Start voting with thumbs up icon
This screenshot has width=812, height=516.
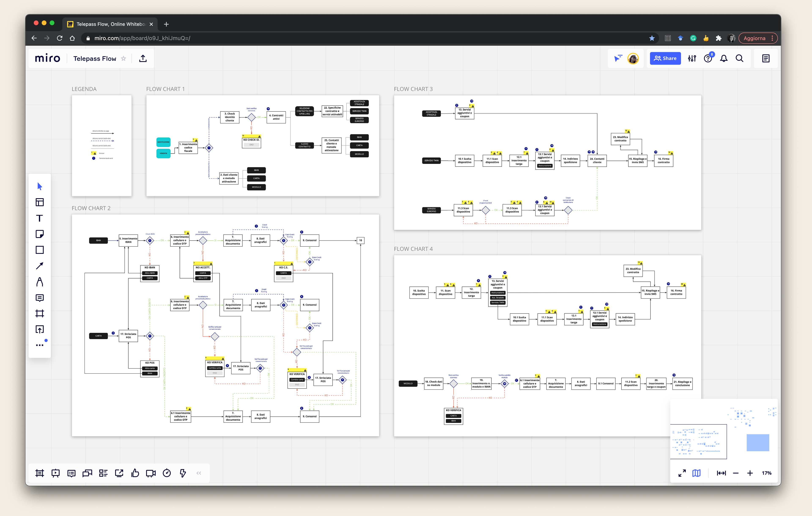[135, 473]
